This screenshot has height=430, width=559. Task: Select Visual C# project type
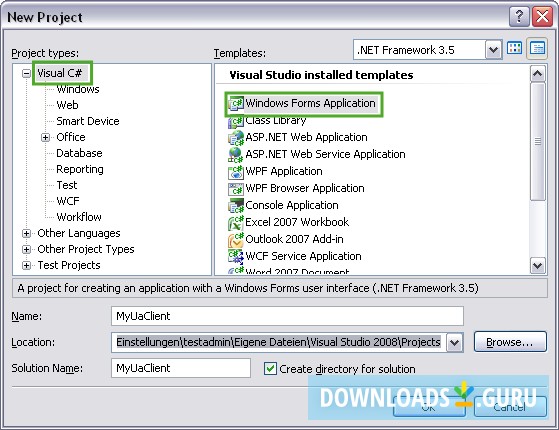click(x=60, y=73)
